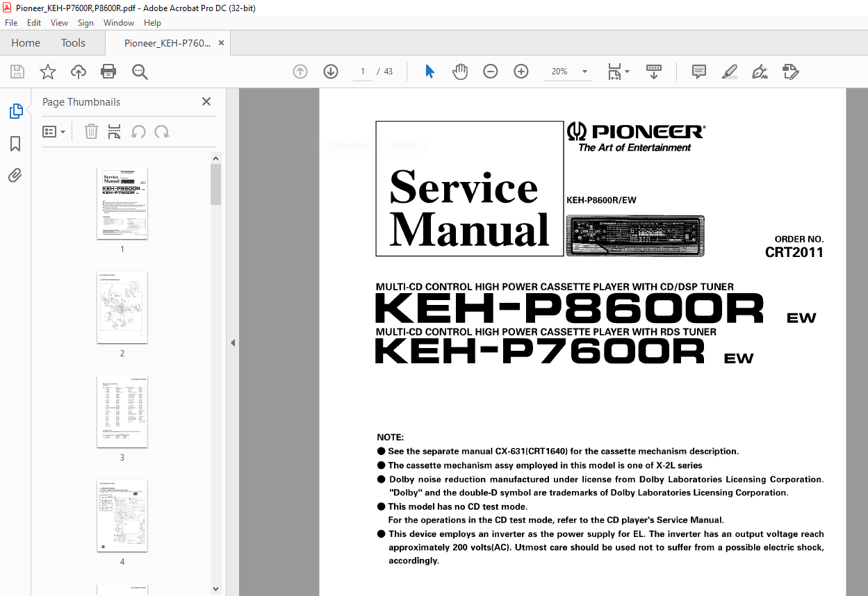Open the Help menu

(152, 23)
